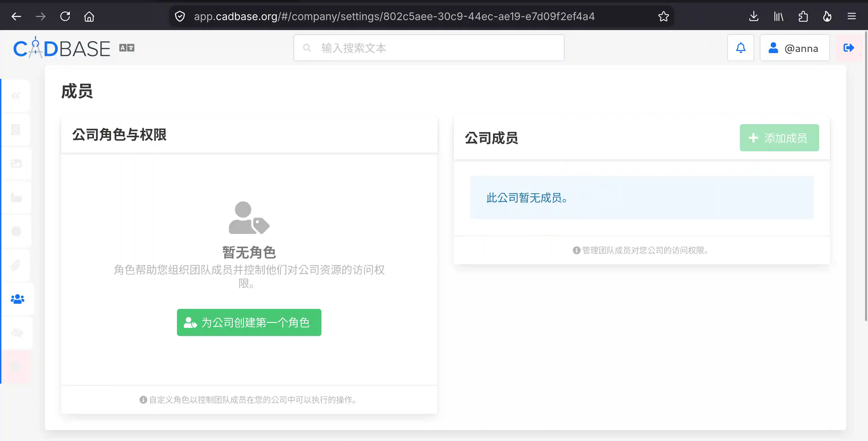Open the CADBASE logo home link
The image size is (868, 441).
point(62,48)
